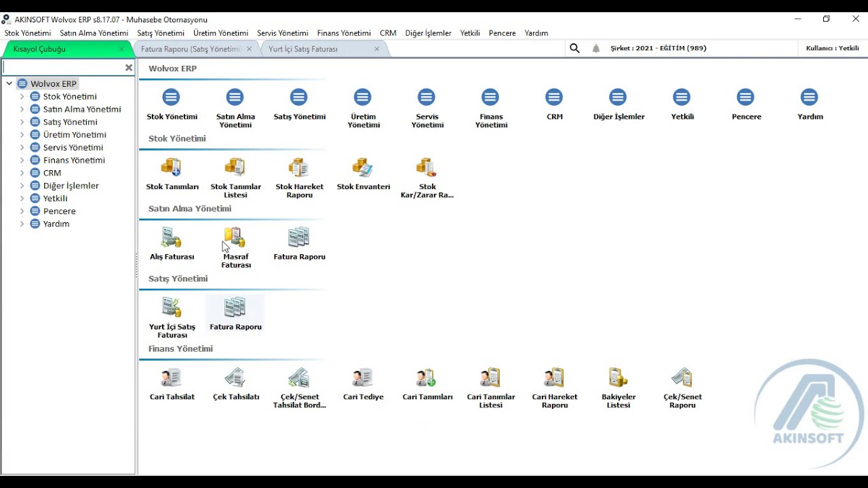Image resolution: width=868 pixels, height=488 pixels.
Task: Close the Fatura Raporu tab
Action: click(x=249, y=49)
